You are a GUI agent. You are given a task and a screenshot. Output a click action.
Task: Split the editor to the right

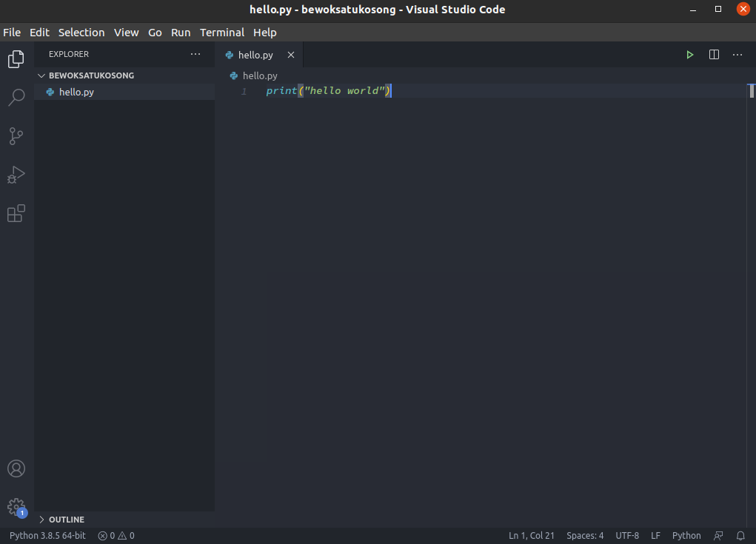point(713,54)
